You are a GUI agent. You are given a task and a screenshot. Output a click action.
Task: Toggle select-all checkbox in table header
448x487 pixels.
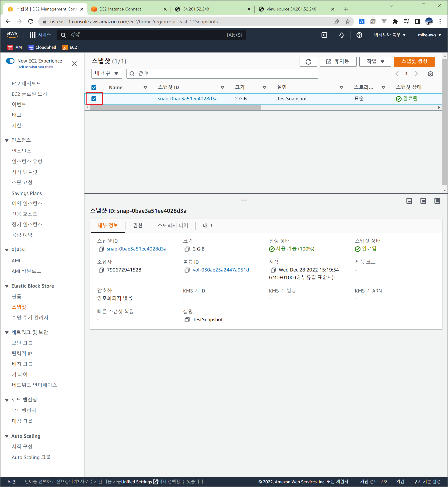[94, 87]
